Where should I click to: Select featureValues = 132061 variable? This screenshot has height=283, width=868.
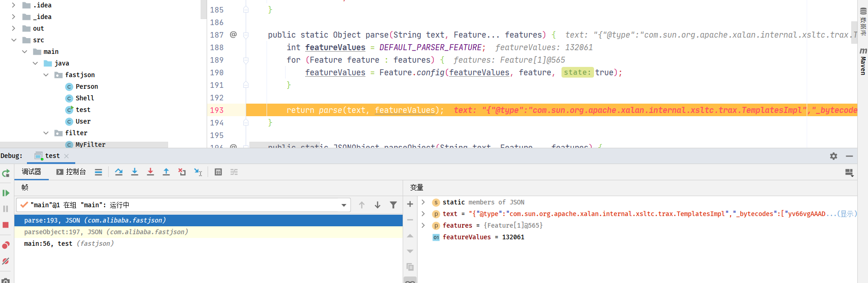[483, 237]
